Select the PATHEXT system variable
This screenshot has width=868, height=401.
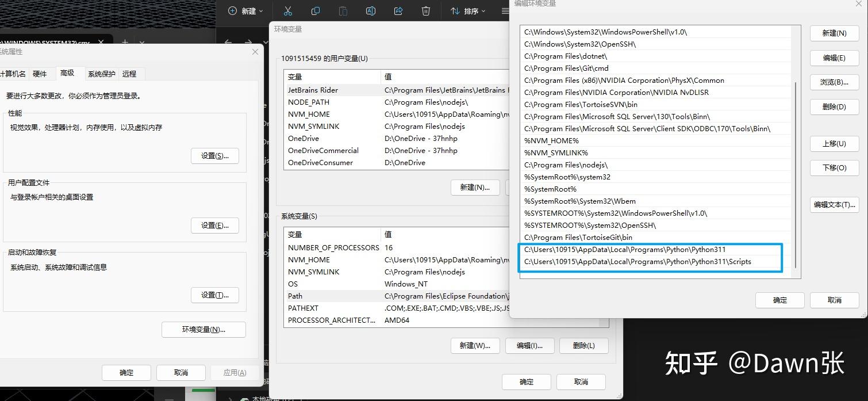[x=397, y=308]
